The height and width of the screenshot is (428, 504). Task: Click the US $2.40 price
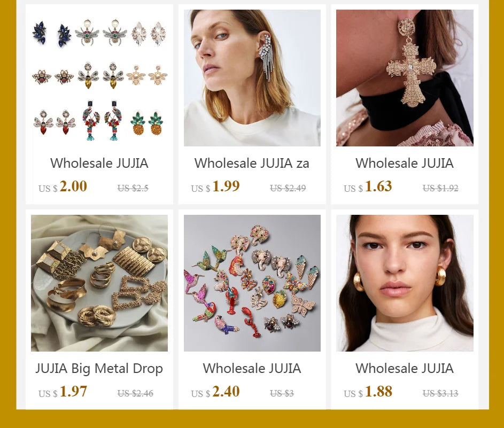tap(215, 392)
